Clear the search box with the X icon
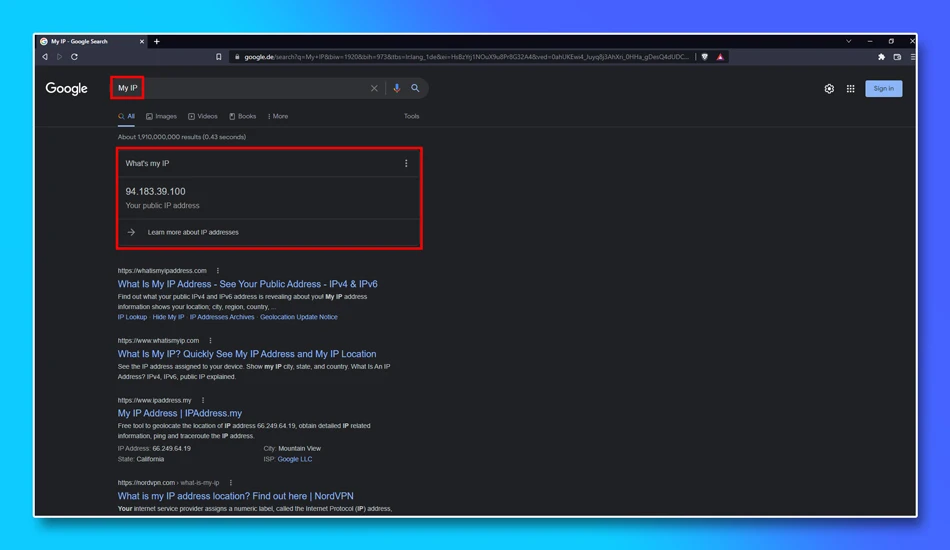This screenshot has width=950, height=550. tap(374, 88)
